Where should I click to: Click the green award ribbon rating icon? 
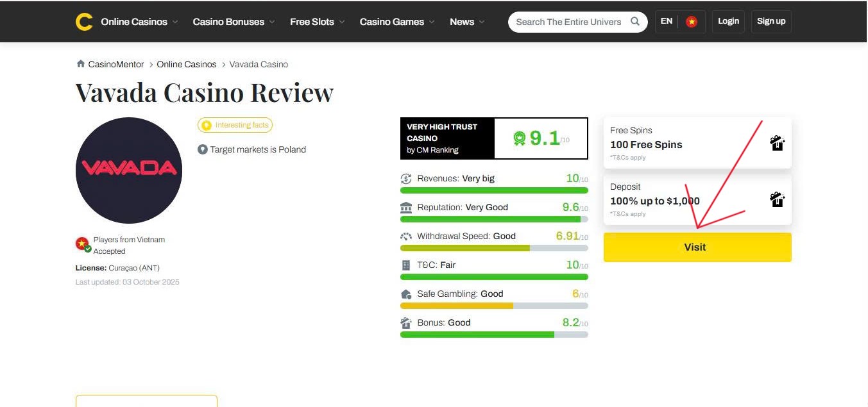(x=520, y=138)
